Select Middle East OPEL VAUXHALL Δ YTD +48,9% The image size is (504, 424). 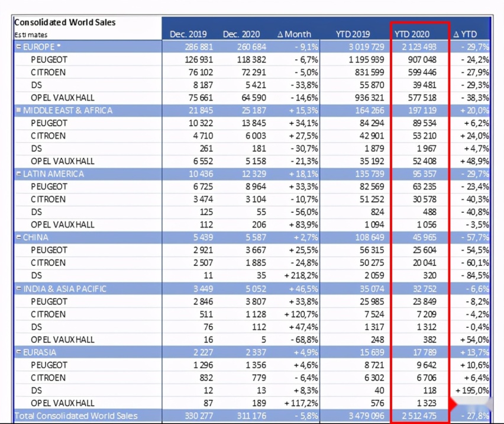click(474, 161)
